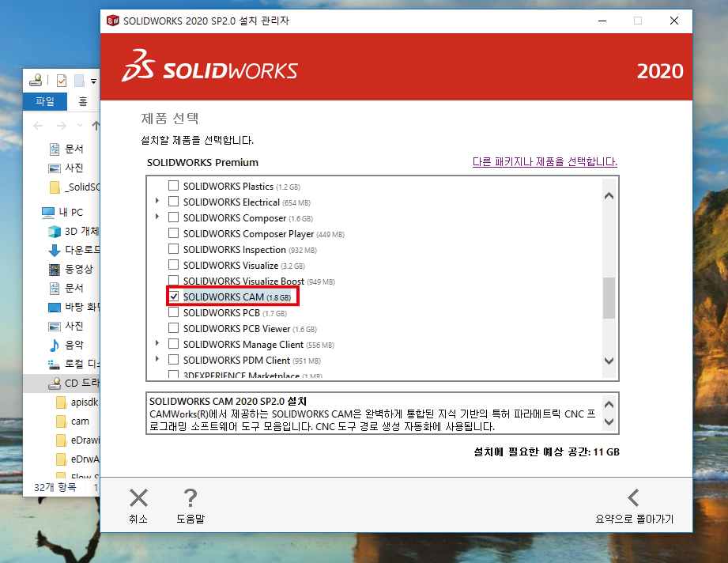Open 홈 tab in File Explorer
Screen dimensions: 728x563
83,101
